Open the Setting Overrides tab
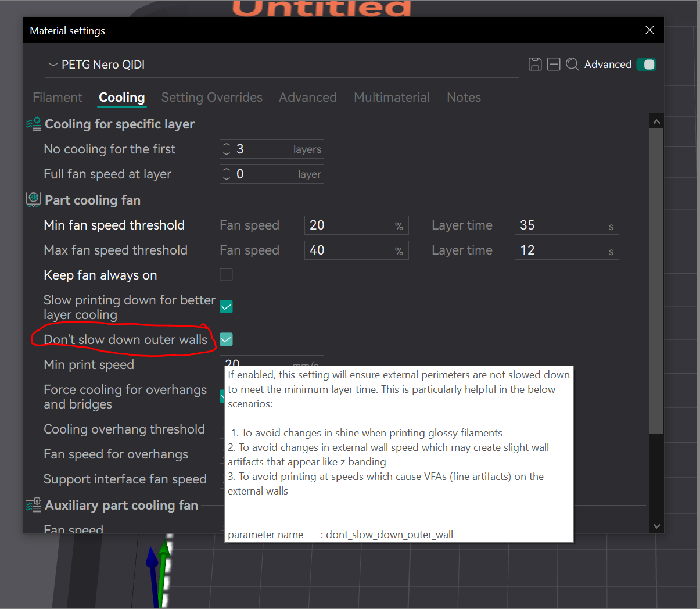The image size is (700, 609). [x=211, y=97]
